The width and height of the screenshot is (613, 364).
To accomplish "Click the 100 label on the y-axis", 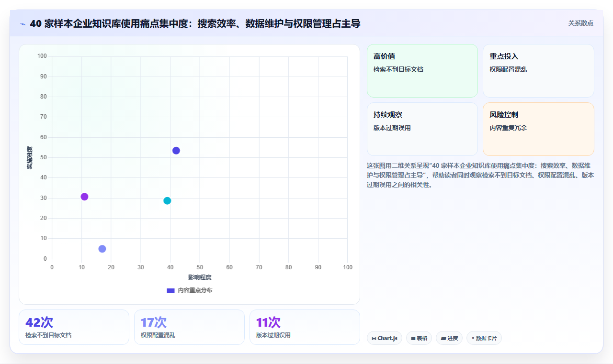I will [42, 56].
